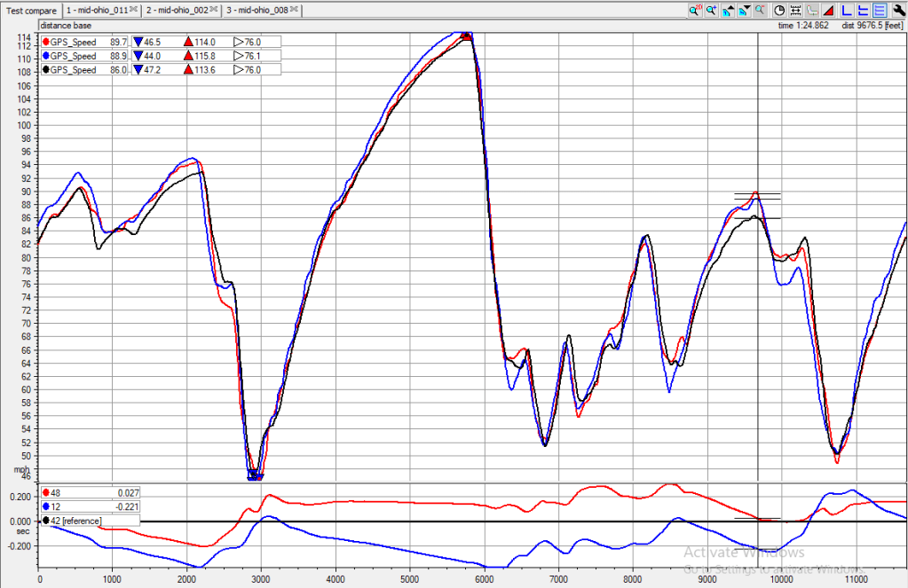The height and width of the screenshot is (588, 908).
Task: Open the 3 - mid-ohio_008 tab
Action: coord(257,11)
